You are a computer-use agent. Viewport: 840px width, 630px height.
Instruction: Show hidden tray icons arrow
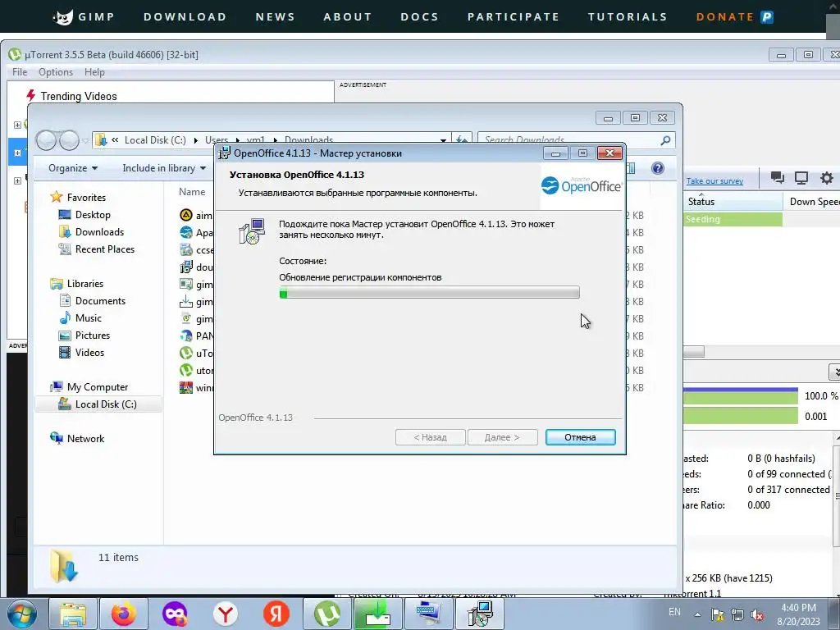click(x=697, y=614)
